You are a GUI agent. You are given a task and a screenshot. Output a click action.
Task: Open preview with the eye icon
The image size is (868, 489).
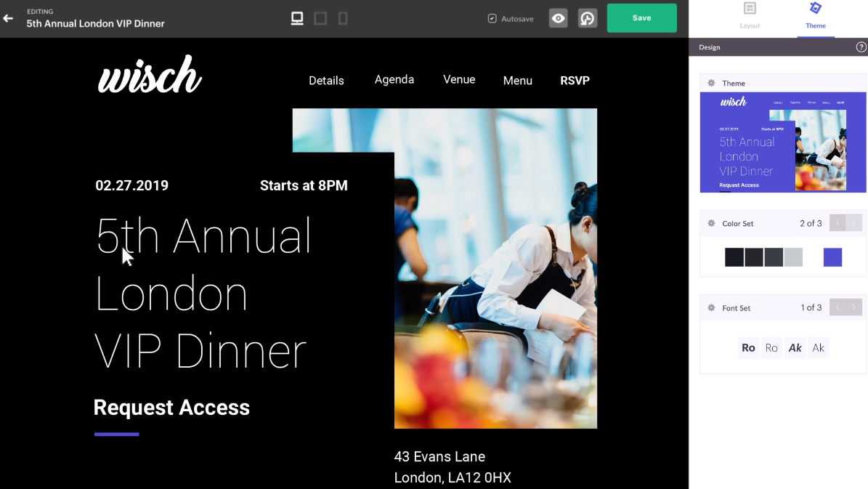pyautogui.click(x=558, y=18)
